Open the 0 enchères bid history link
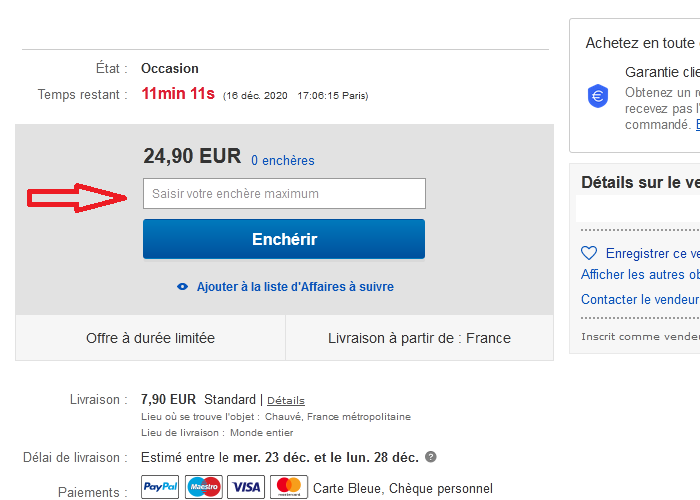 (283, 160)
